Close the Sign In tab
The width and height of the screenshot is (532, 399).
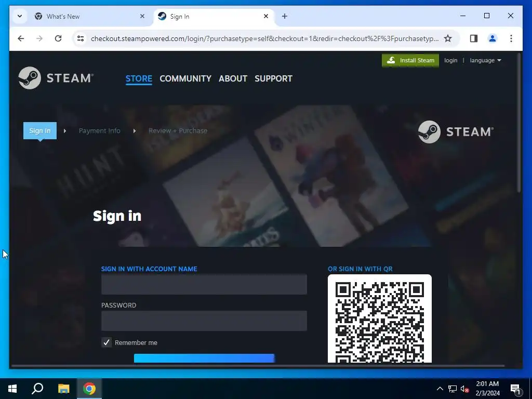[x=266, y=16]
